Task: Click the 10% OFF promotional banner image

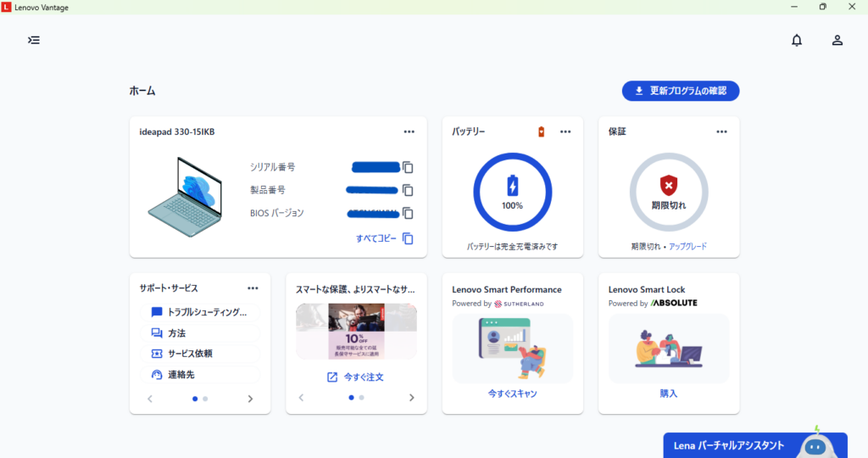Action: pos(357,331)
